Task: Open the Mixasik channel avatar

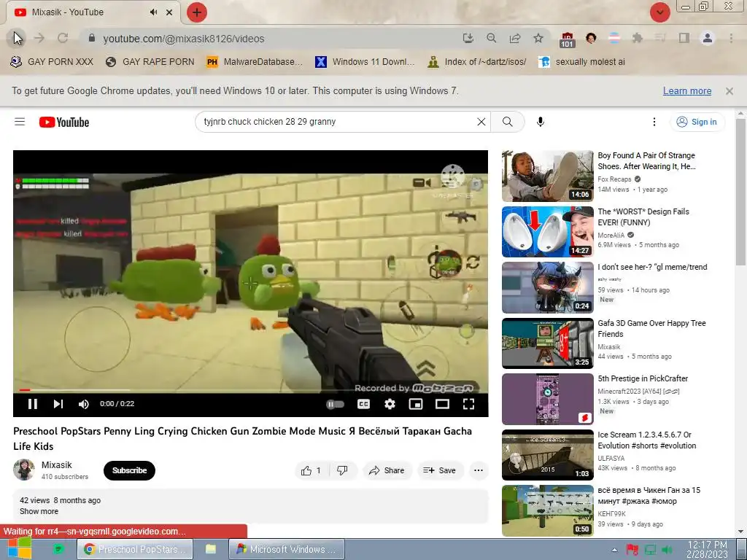Action: tap(24, 470)
